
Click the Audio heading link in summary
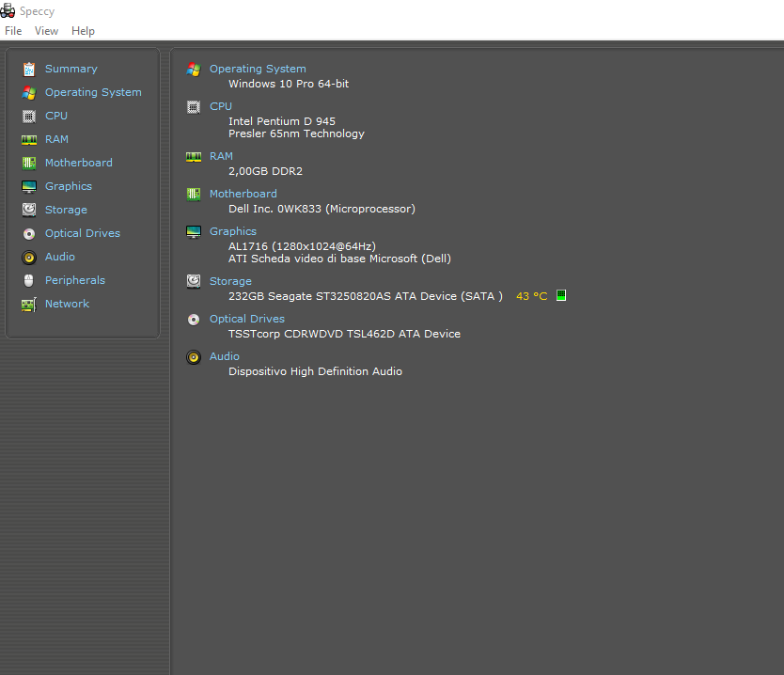coord(225,356)
